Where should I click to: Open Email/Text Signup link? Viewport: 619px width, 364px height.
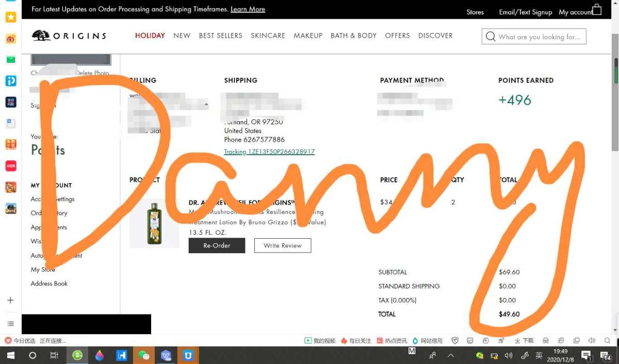click(x=526, y=12)
